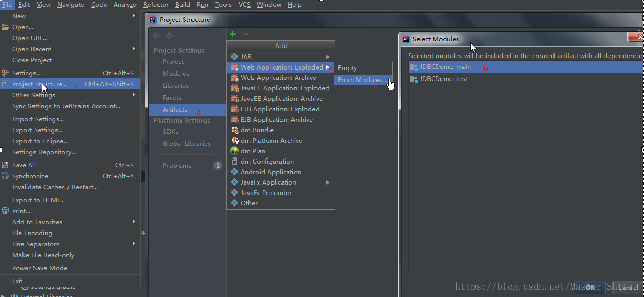Click the dm Platform Archive icon
This screenshot has height=297, width=644.
click(x=234, y=140)
